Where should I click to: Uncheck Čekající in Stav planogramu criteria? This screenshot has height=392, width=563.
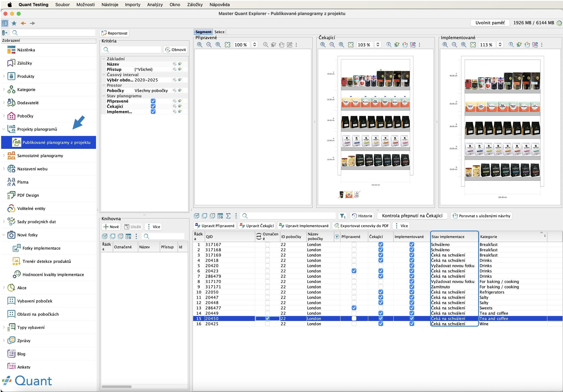[x=153, y=106]
